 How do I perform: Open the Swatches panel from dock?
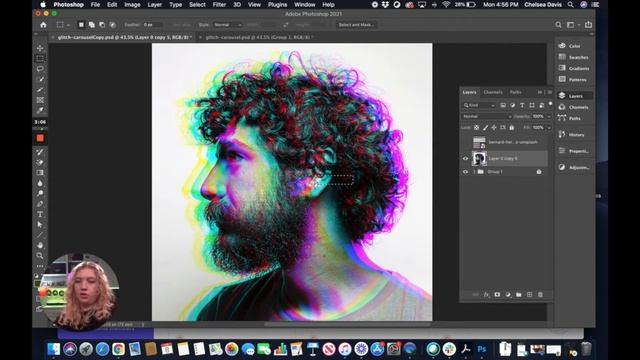[574, 57]
